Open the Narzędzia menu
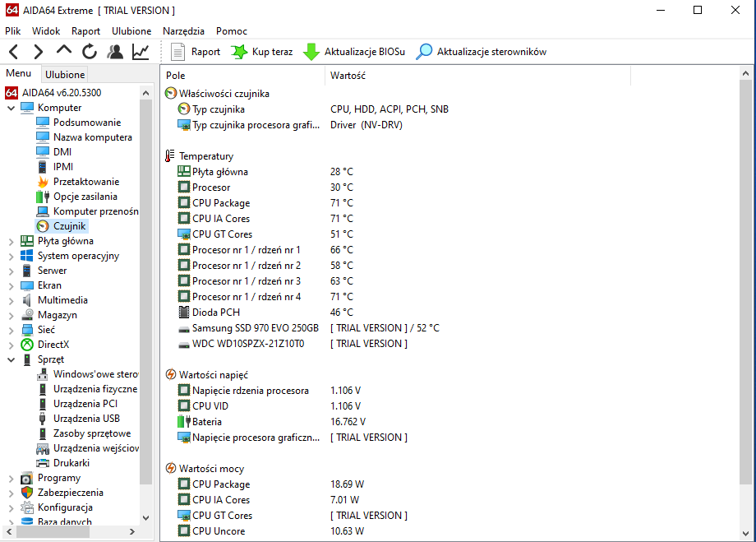756x542 pixels. tap(183, 31)
